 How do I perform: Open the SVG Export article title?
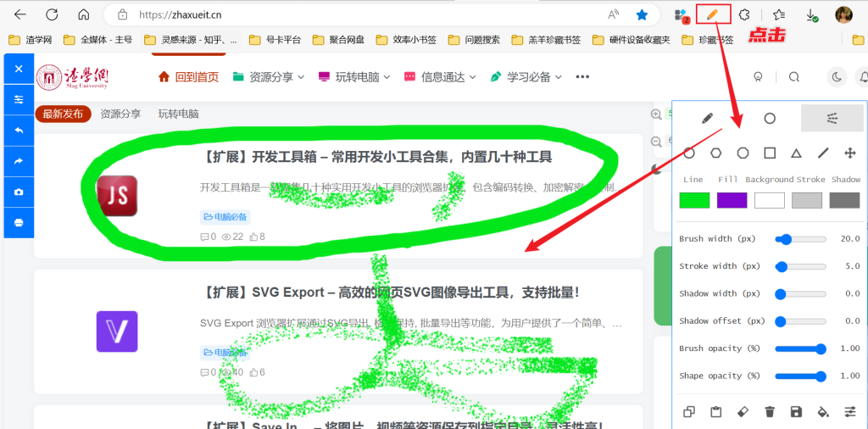(390, 291)
